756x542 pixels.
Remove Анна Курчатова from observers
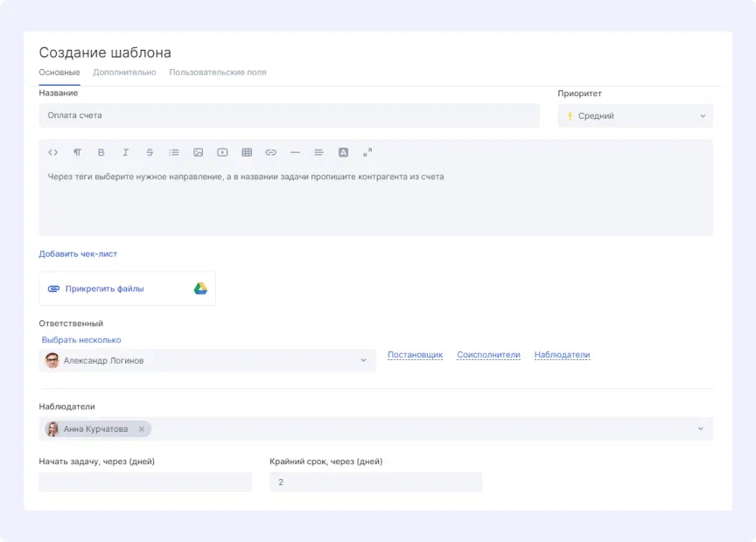point(142,429)
